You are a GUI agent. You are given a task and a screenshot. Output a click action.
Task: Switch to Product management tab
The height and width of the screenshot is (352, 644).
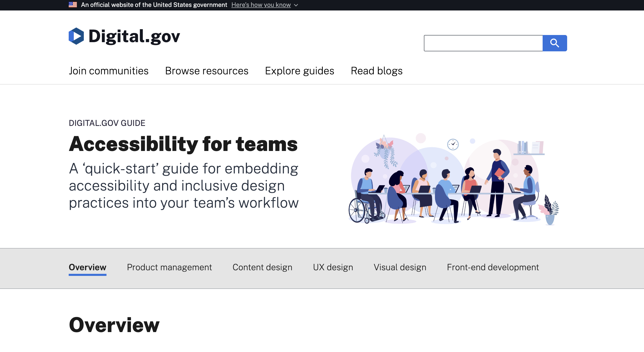coord(169,267)
